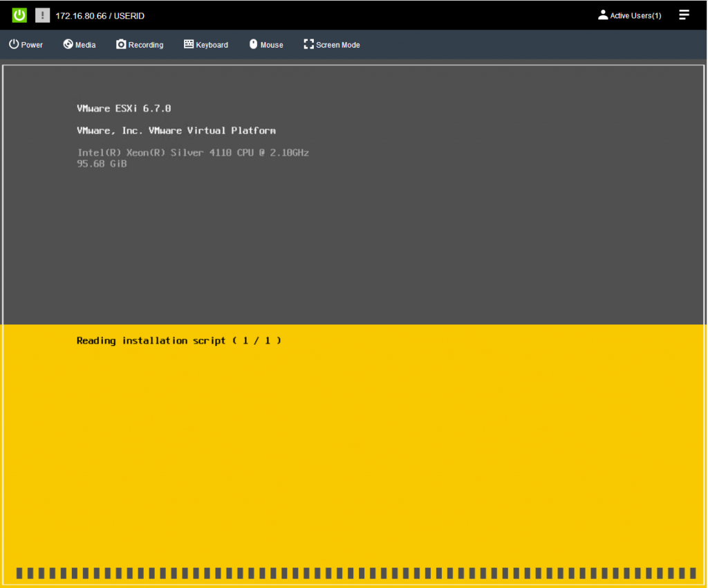Open the Screen Mode menu

(x=332, y=45)
